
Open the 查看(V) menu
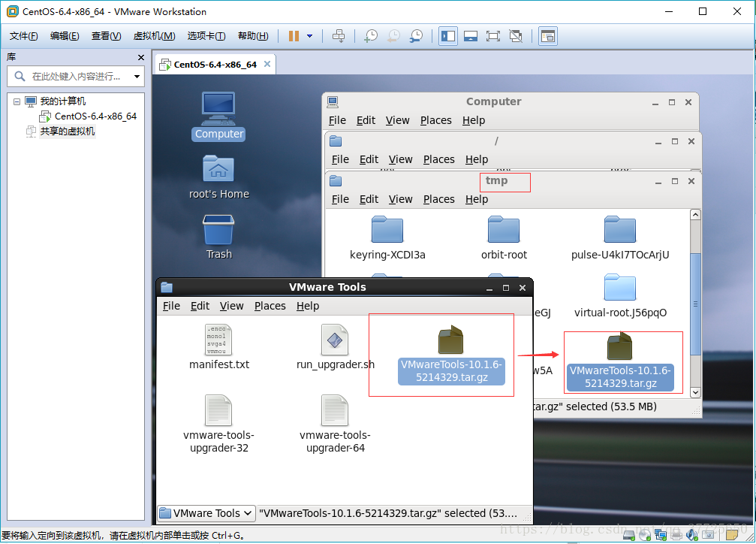coord(106,36)
